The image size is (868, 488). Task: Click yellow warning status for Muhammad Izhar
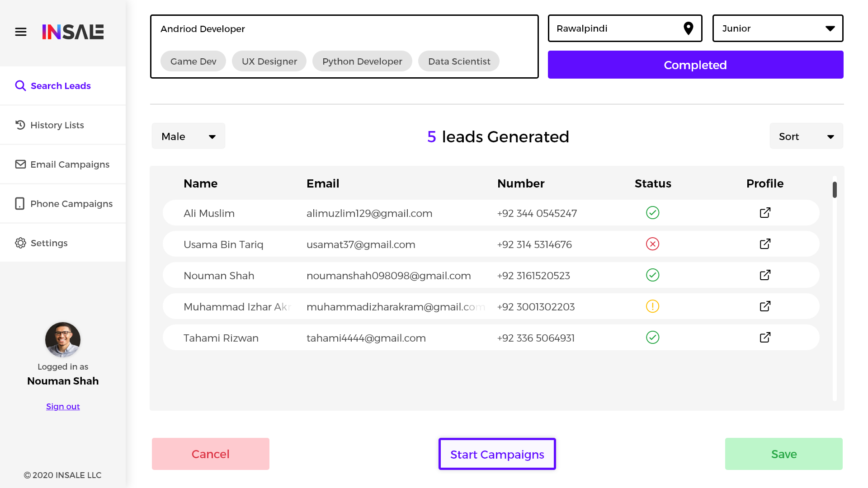[653, 306]
